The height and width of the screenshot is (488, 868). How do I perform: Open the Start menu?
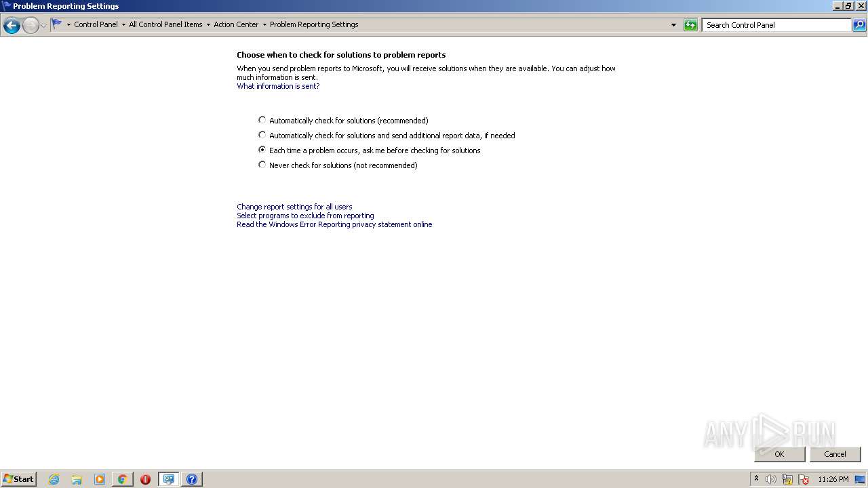click(19, 479)
